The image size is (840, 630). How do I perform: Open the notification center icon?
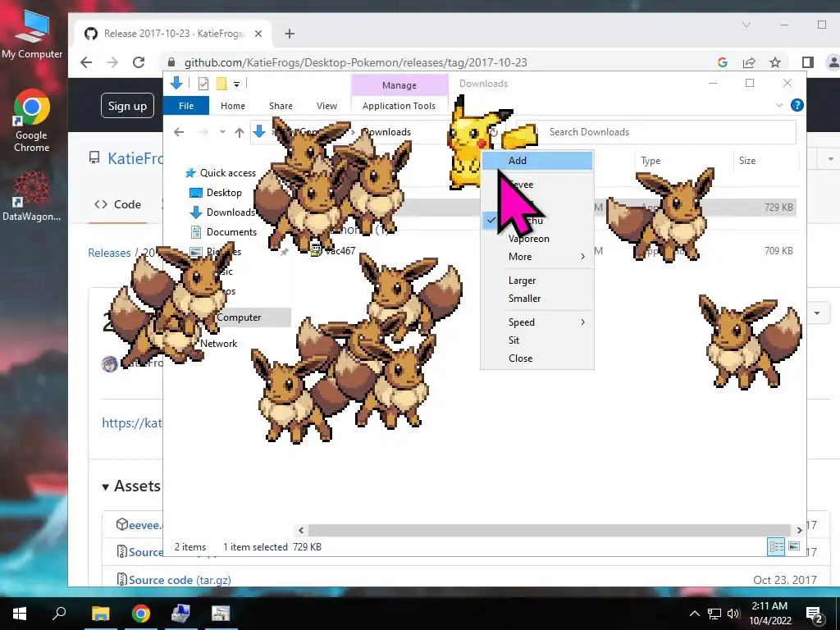815,614
